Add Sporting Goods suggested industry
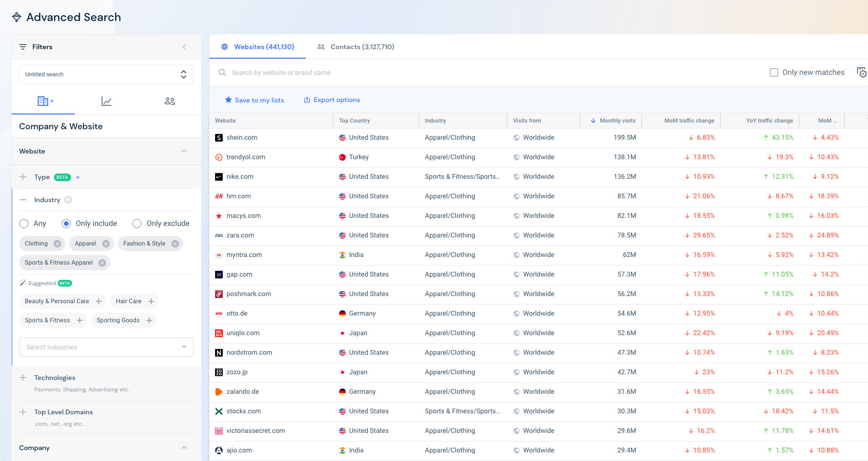The width and height of the screenshot is (868, 461). click(149, 320)
